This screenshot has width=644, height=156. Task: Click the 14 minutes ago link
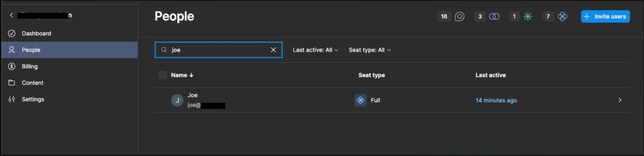pyautogui.click(x=496, y=100)
